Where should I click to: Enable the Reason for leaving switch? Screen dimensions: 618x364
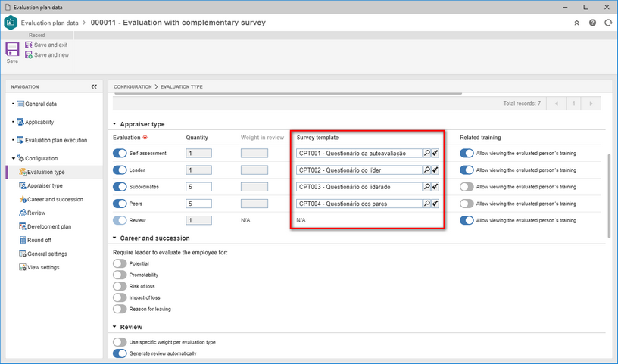pos(120,310)
